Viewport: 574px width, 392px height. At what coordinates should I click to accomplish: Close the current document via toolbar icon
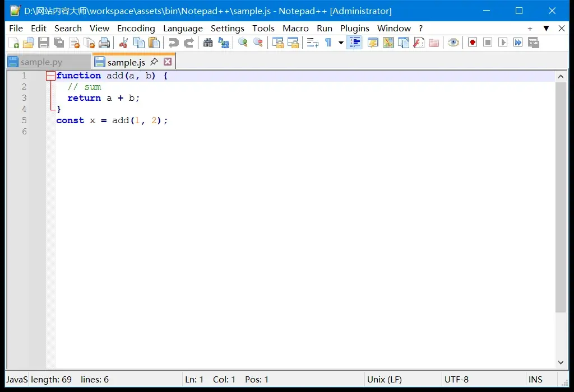click(75, 43)
